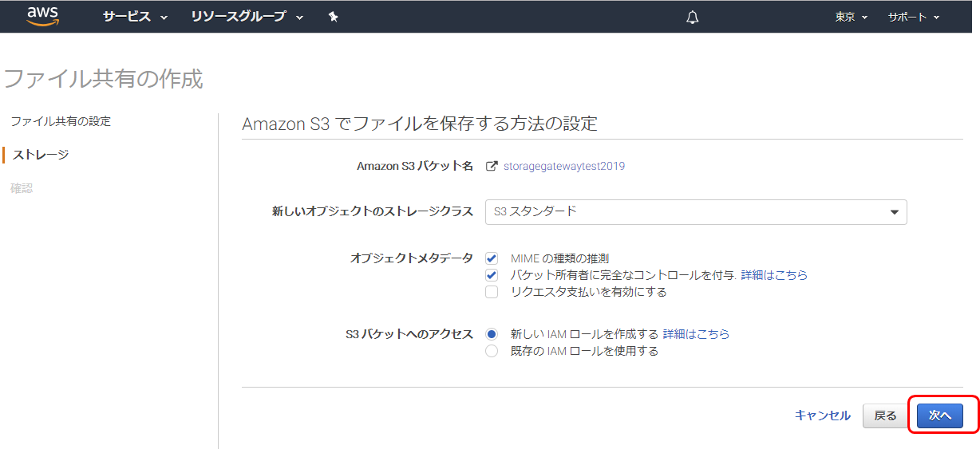The image size is (980, 449).
Task: Open 詳細はこちら link beside new IAM role
Action: click(x=696, y=334)
